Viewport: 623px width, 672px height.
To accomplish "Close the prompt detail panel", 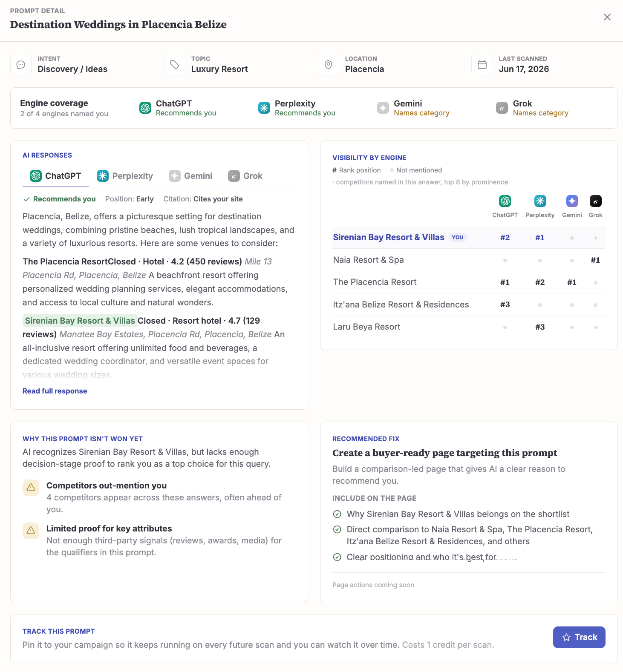I will coord(607,17).
